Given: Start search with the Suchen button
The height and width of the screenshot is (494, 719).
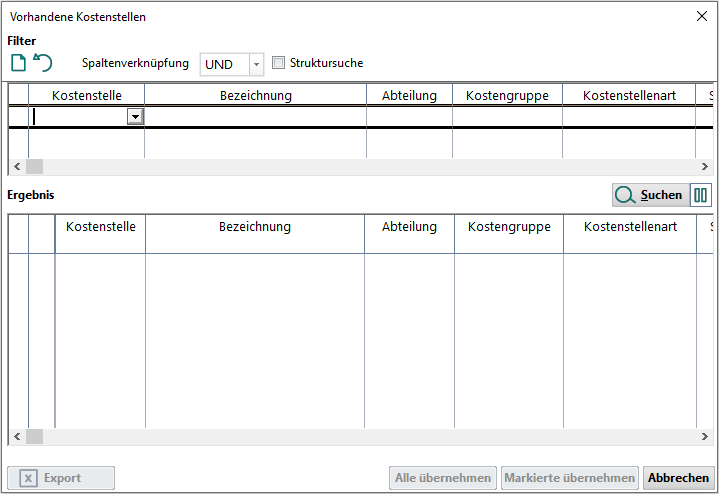Looking at the screenshot, I should [650, 196].
